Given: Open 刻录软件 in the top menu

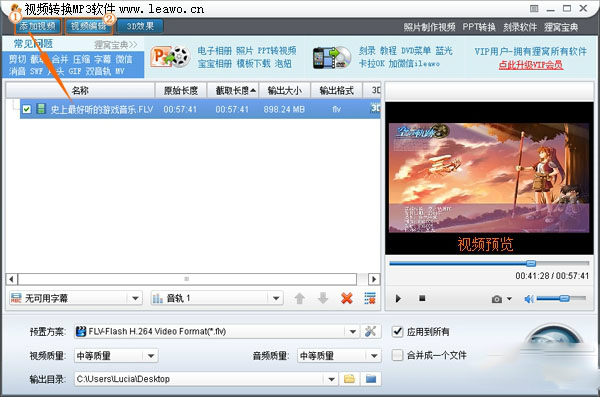Looking at the screenshot, I should click(520, 27).
